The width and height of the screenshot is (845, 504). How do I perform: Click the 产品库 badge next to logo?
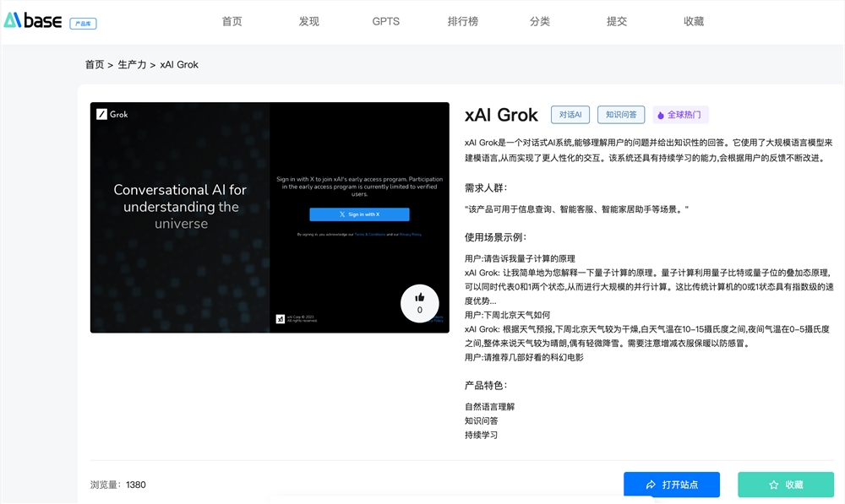[x=83, y=24]
